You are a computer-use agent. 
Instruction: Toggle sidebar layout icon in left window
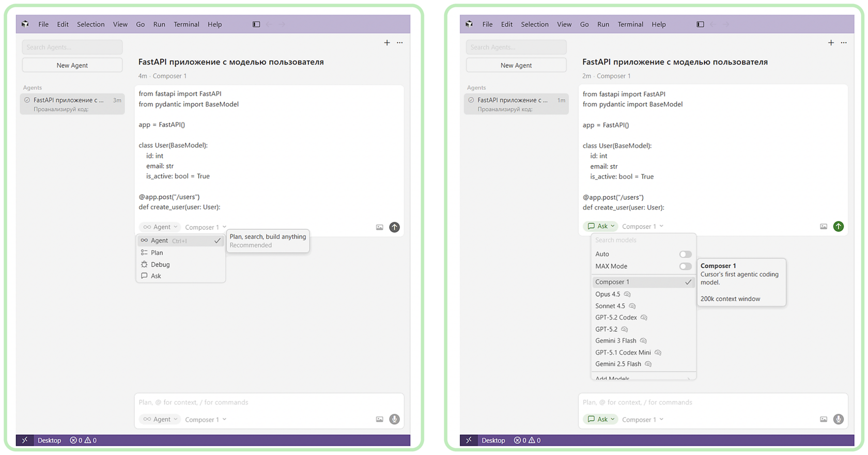coord(256,24)
